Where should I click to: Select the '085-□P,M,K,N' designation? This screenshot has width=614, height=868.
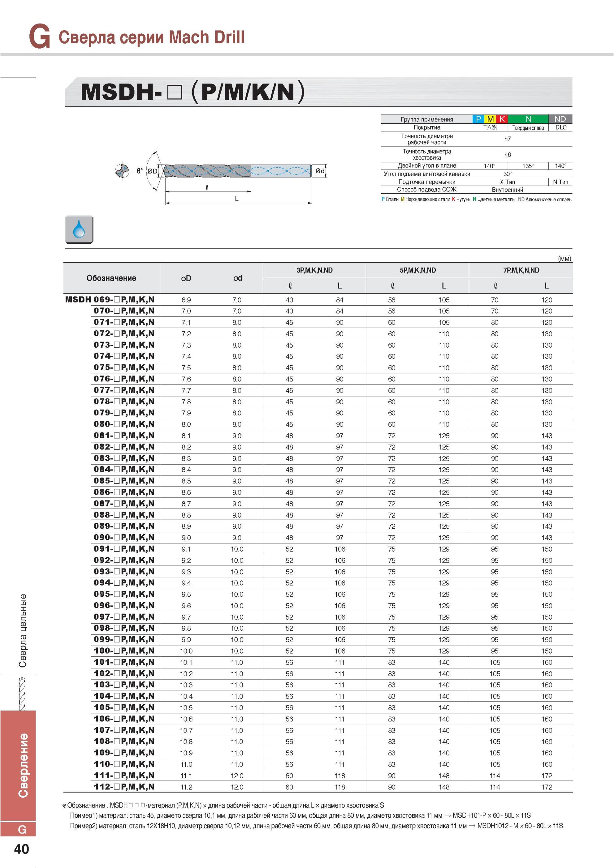pos(124,481)
